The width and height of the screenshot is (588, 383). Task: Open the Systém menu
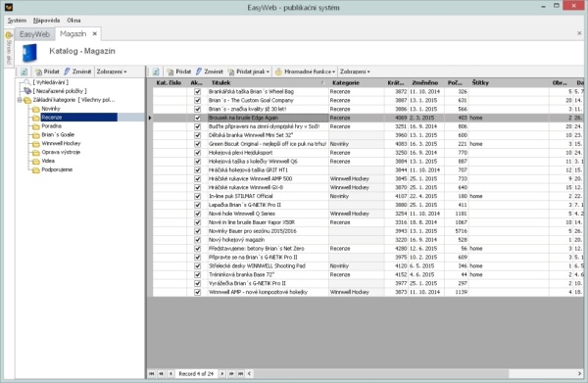point(17,21)
